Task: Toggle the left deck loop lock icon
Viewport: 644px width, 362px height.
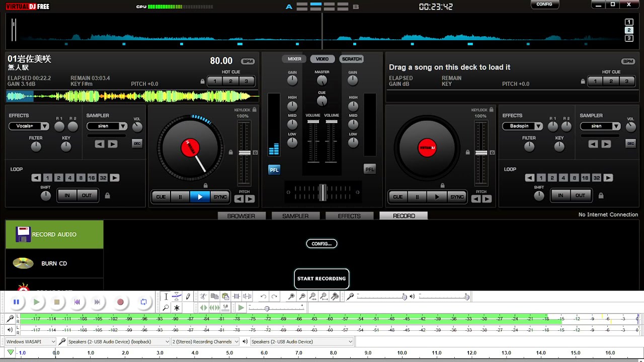Action: pos(107,196)
